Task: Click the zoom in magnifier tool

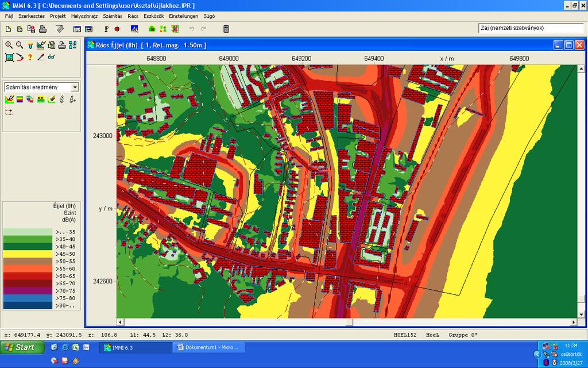Action: click(9, 45)
